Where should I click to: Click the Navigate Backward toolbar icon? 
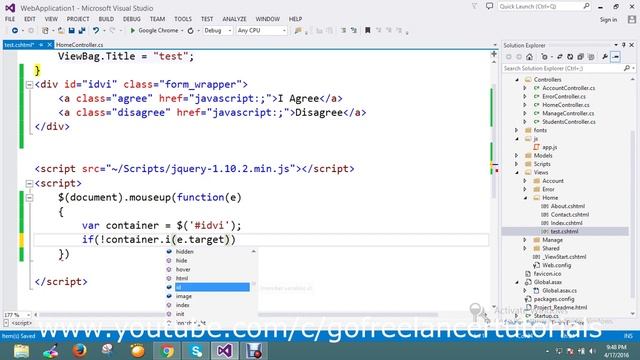click(15, 31)
